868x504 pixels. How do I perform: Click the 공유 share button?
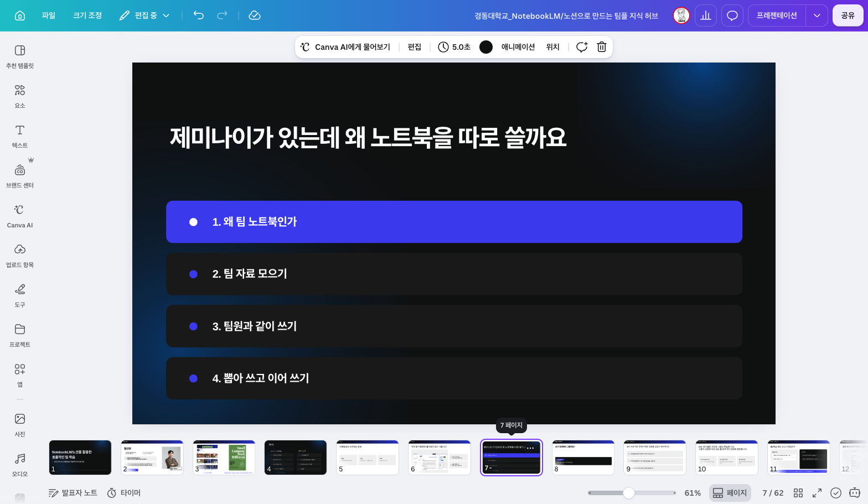point(848,15)
